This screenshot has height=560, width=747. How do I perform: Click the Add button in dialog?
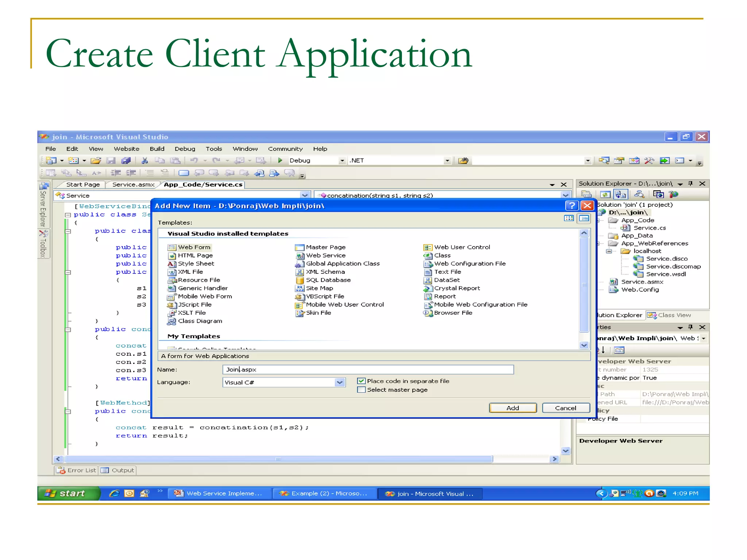click(513, 408)
